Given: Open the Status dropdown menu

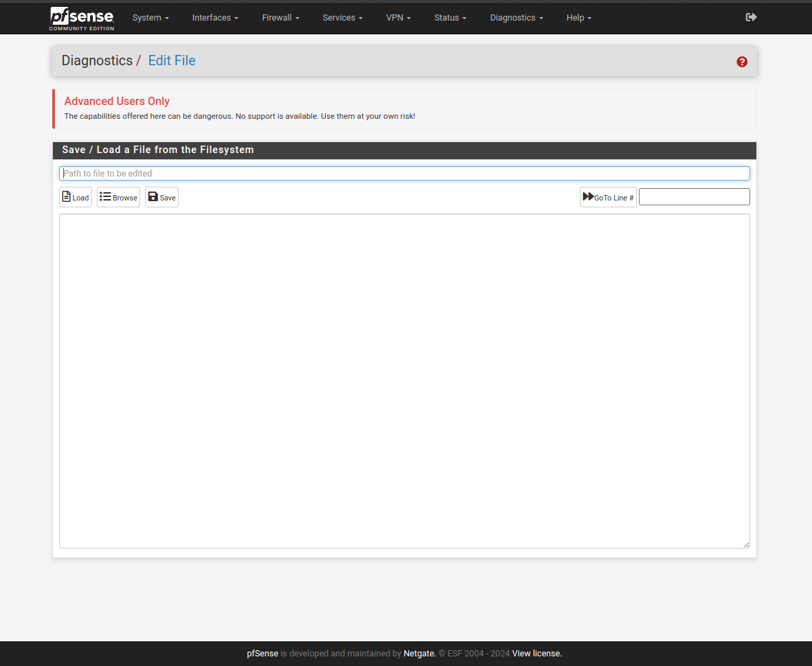Looking at the screenshot, I should [450, 18].
